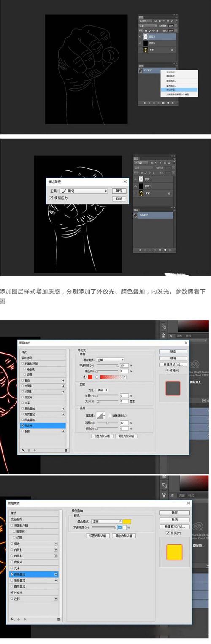
Task: Click 新建样式(W)... in Outer Glow dialog
Action: (x=173, y=364)
